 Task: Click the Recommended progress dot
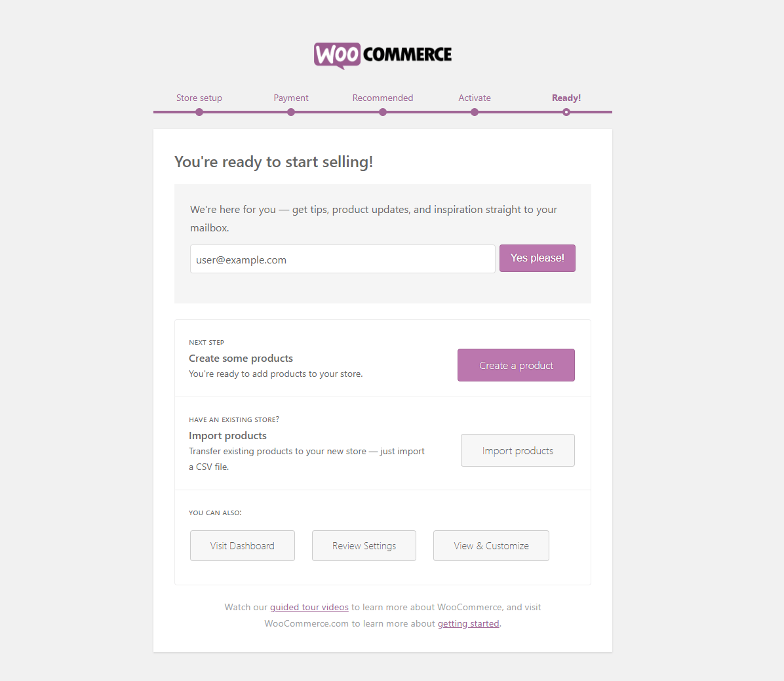[383, 113]
